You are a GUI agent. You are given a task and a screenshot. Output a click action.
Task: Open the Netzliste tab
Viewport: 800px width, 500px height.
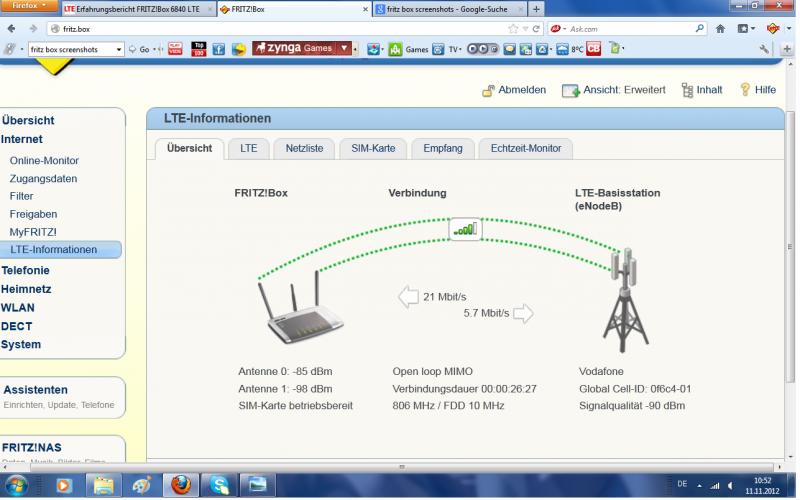coord(304,148)
